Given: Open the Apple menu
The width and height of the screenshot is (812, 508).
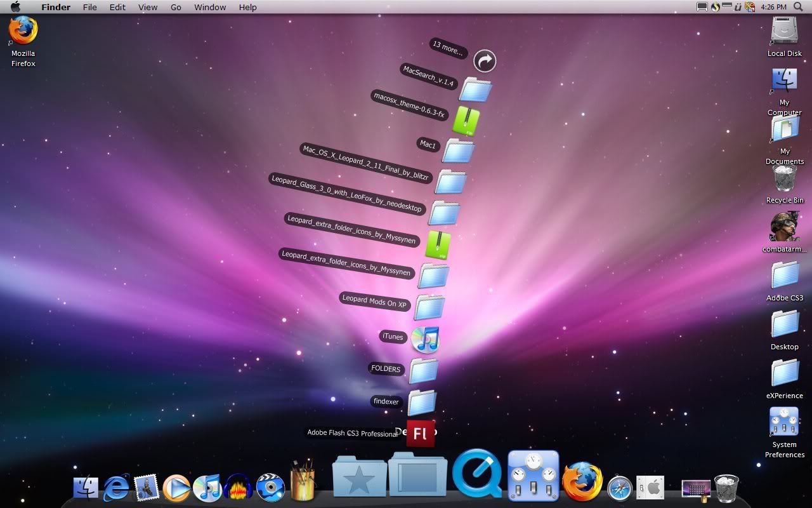Looking at the screenshot, I should tap(15, 7).
